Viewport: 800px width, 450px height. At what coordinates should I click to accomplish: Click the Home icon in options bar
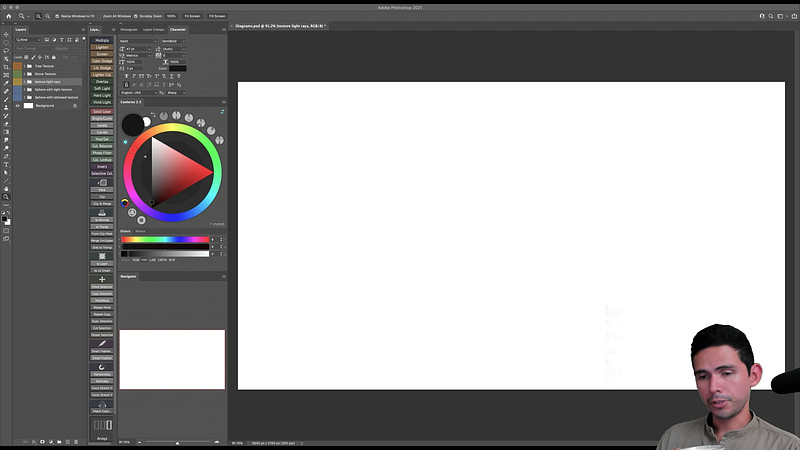tap(8, 16)
